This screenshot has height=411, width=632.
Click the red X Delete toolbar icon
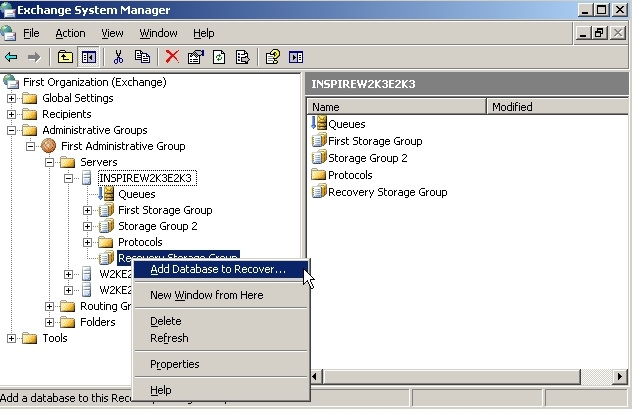tap(172, 57)
